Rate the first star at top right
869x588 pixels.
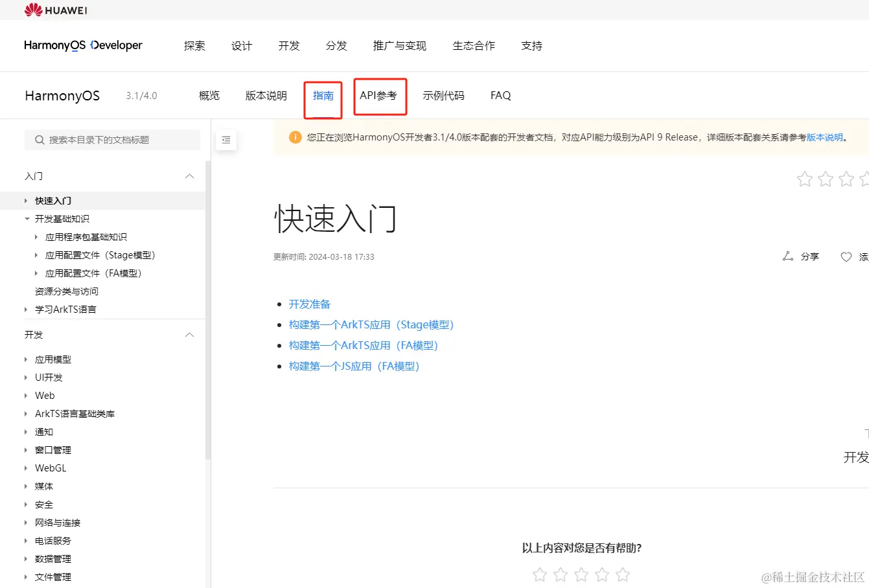805,179
